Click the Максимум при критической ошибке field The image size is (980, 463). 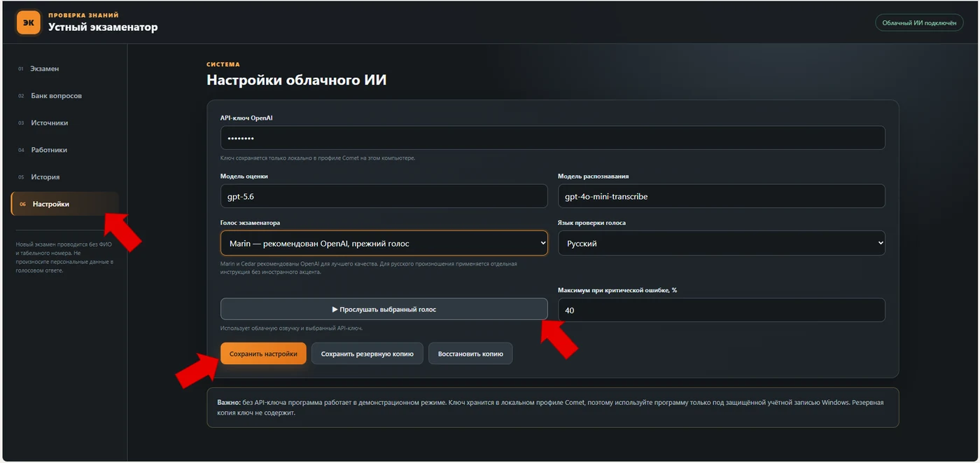pos(721,310)
